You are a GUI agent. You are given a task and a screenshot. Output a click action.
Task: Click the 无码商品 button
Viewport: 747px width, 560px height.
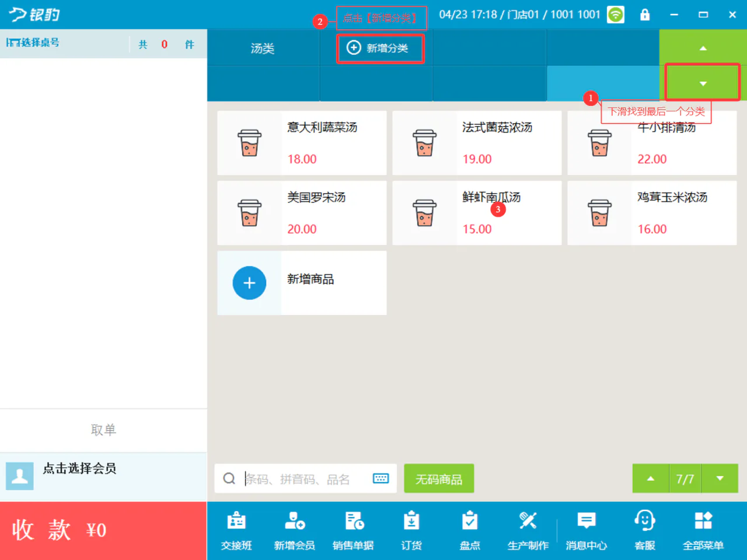click(439, 479)
